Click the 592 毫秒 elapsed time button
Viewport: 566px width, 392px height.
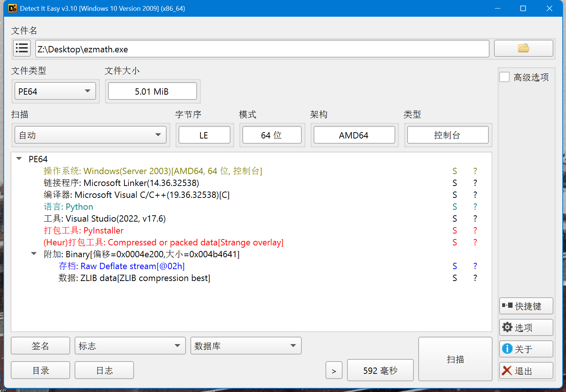click(x=380, y=370)
